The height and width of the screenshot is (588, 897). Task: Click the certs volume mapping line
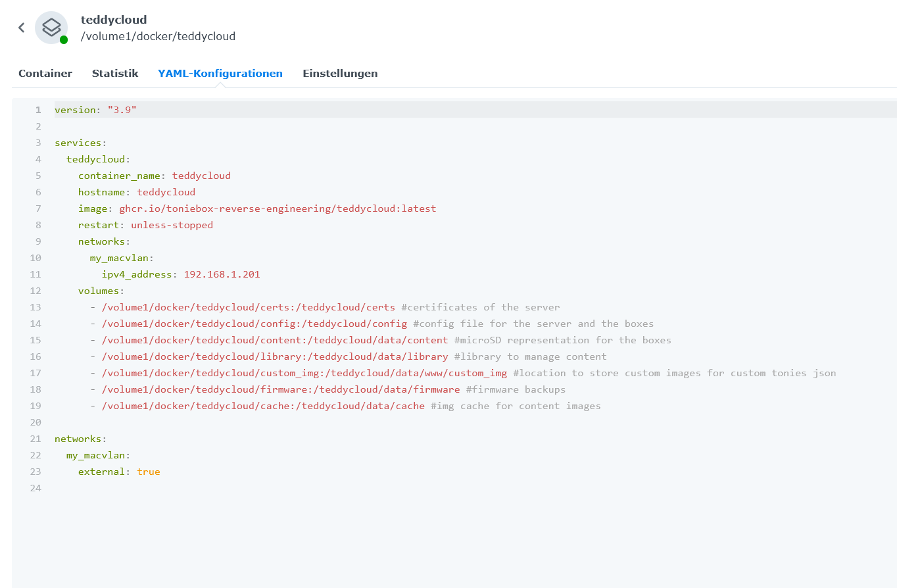(x=248, y=307)
